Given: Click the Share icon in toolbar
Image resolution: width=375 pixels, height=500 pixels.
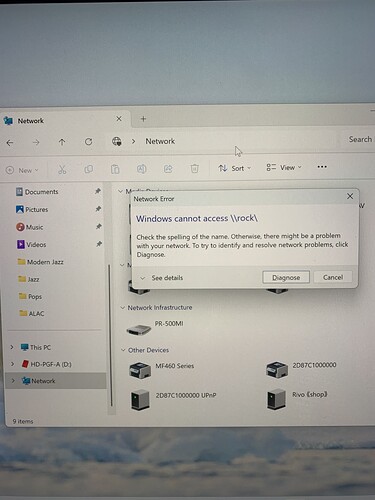Looking at the screenshot, I should 168,169.
